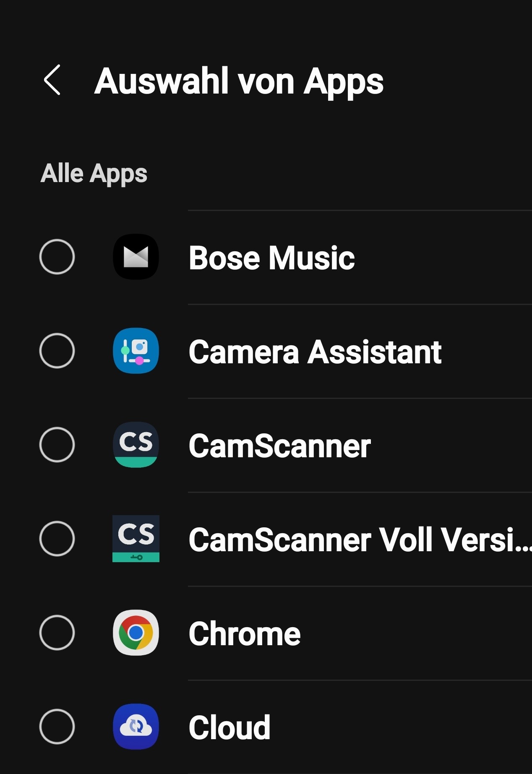Image resolution: width=532 pixels, height=774 pixels.
Task: Select the CamScanner Voll Version radio button
Action: [x=57, y=539]
